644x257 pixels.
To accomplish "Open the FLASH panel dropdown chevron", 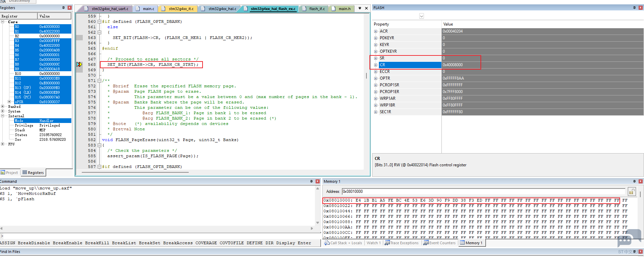I will tap(421, 16).
